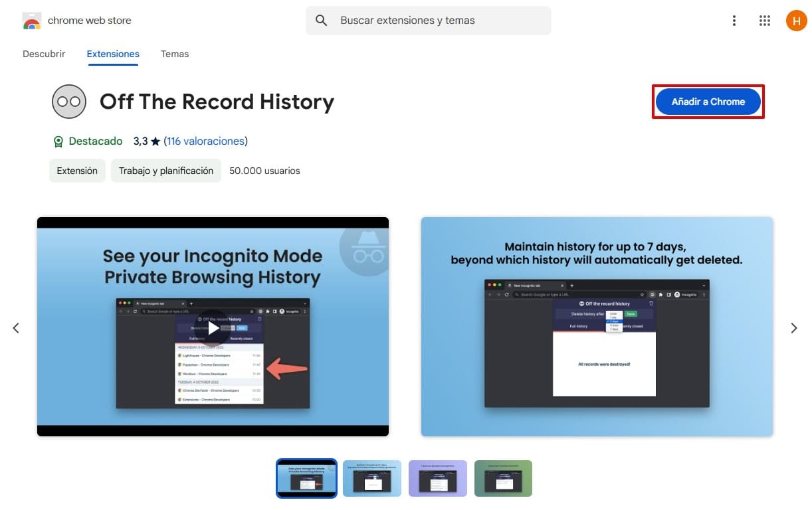Open the Trabajo y planificación category
Screen dimensions: 812x510
point(166,171)
